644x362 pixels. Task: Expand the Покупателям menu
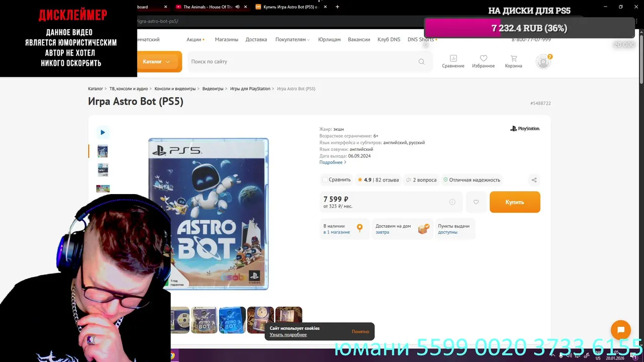pos(292,39)
